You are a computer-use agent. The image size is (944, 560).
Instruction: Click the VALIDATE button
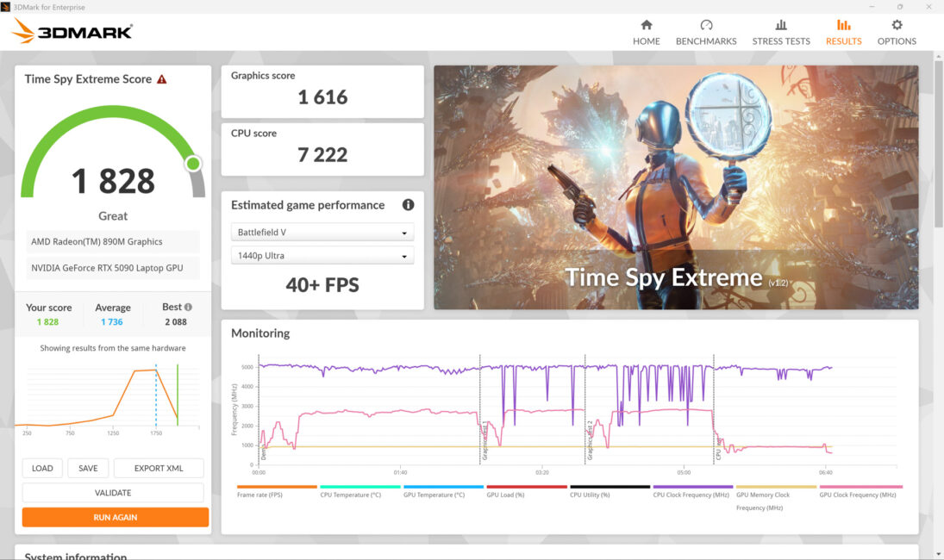click(x=113, y=493)
